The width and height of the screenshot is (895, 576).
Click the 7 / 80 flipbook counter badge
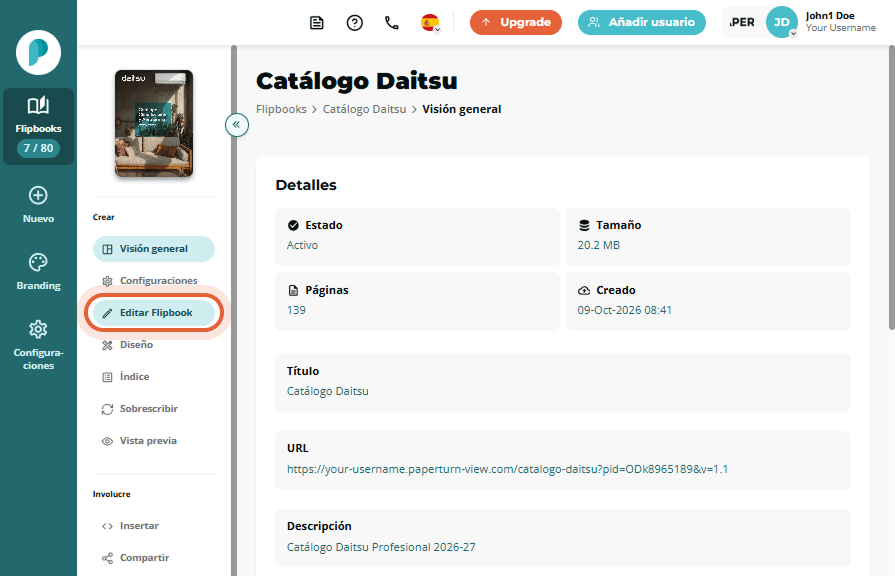tap(38, 148)
